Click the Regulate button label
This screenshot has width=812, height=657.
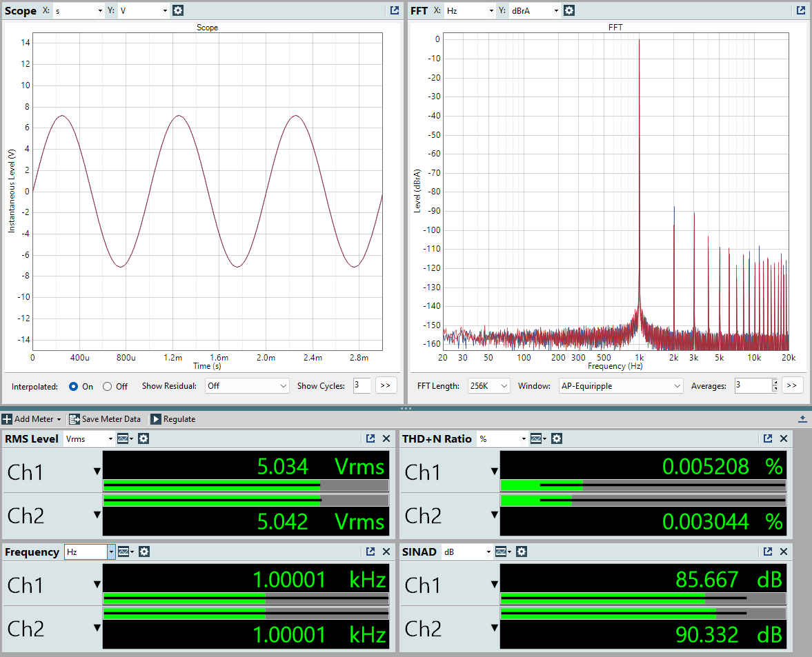point(179,419)
